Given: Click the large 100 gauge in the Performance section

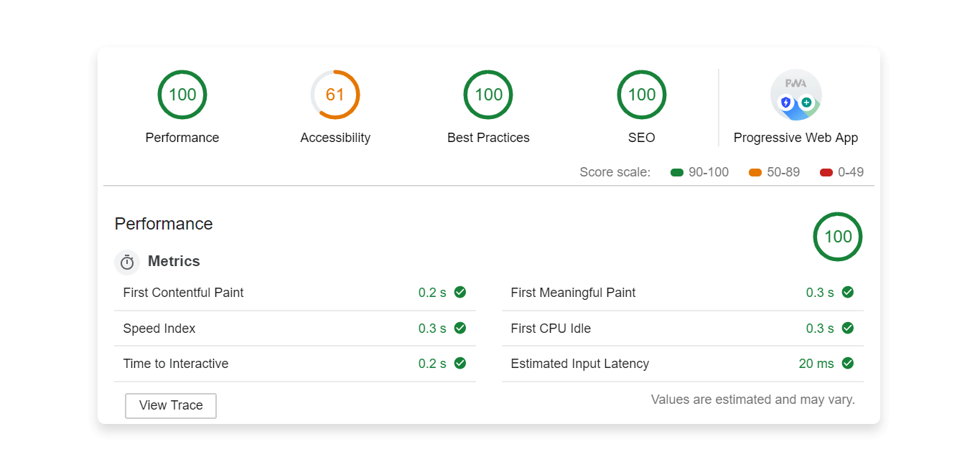Looking at the screenshot, I should [837, 237].
